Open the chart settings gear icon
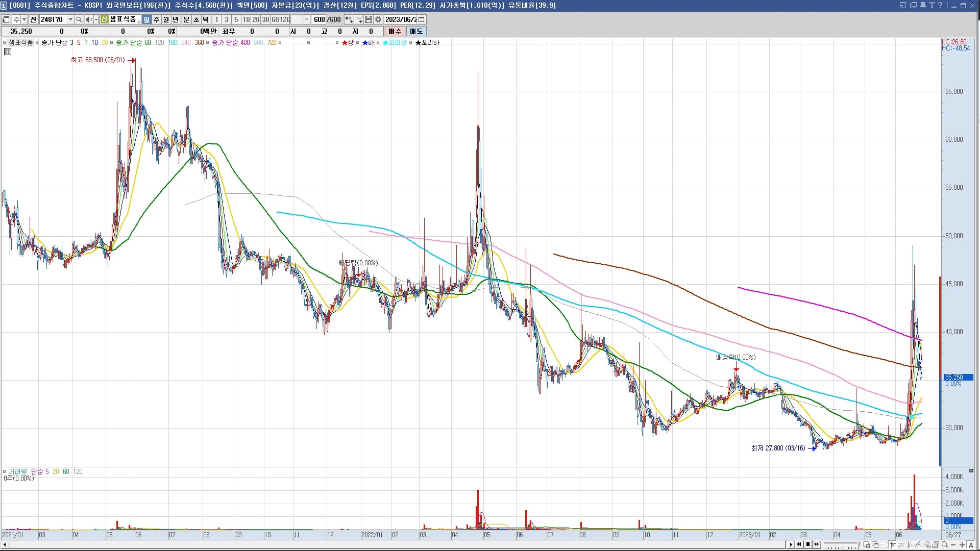This screenshot has height=551, width=980. (x=378, y=19)
